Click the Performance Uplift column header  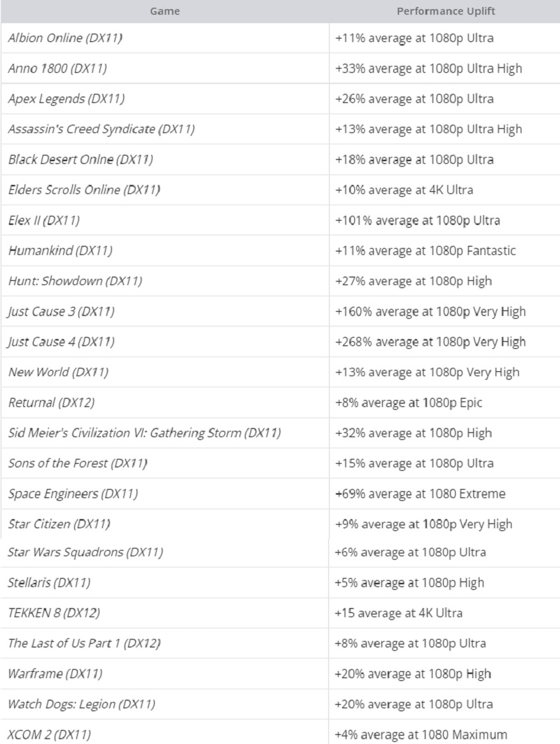pyautogui.click(x=444, y=11)
